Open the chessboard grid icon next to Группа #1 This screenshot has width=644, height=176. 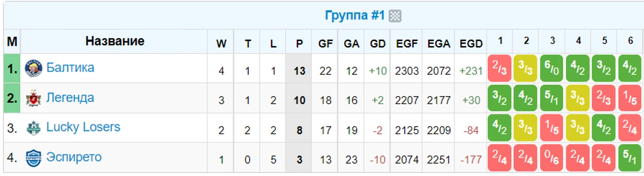(x=395, y=16)
